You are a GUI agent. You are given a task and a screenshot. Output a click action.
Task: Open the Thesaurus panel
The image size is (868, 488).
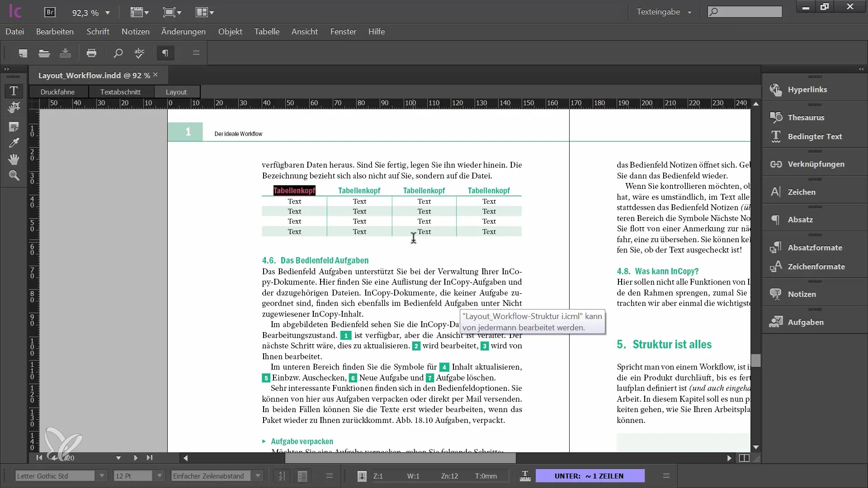click(x=806, y=117)
